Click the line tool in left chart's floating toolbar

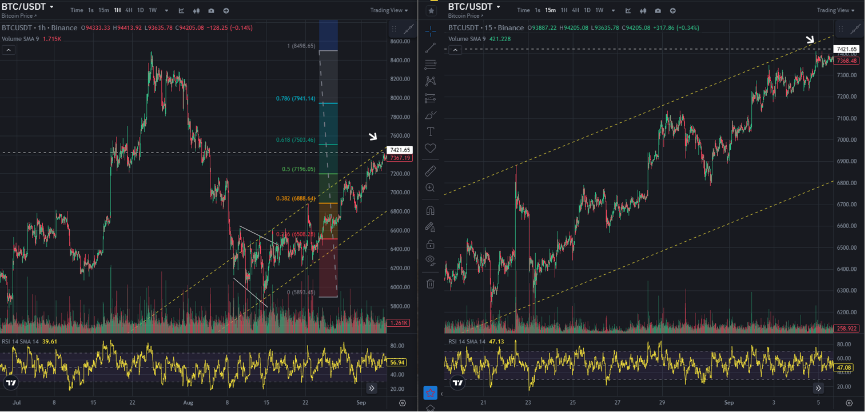click(x=409, y=29)
